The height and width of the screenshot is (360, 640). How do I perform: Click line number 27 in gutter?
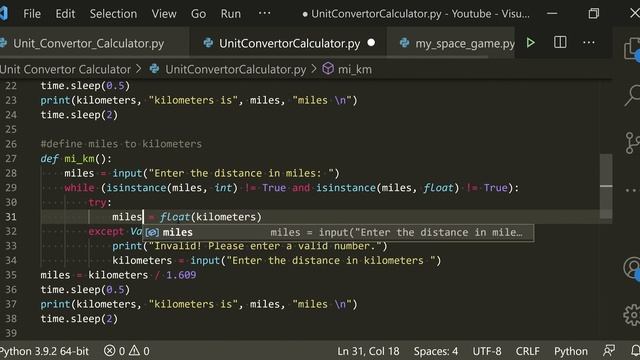(x=11, y=158)
